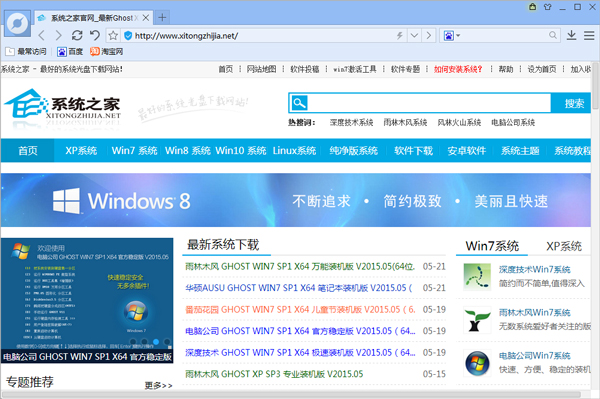Open address bar history dropdown arrow

[414, 36]
